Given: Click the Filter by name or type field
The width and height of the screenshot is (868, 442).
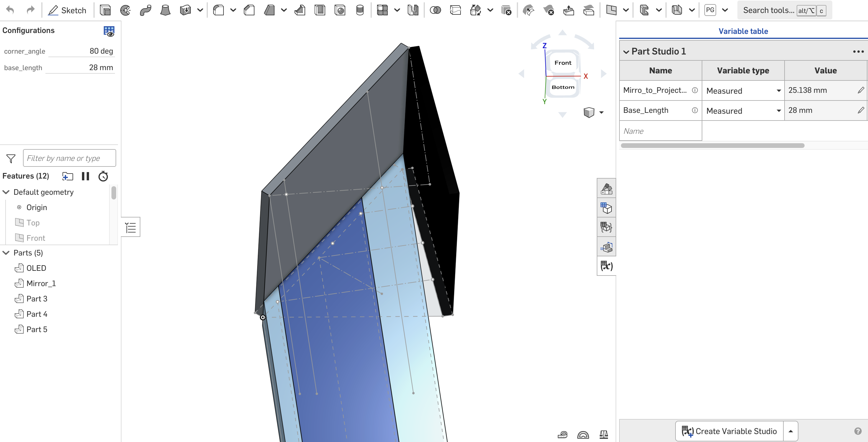Looking at the screenshot, I should pyautogui.click(x=69, y=158).
